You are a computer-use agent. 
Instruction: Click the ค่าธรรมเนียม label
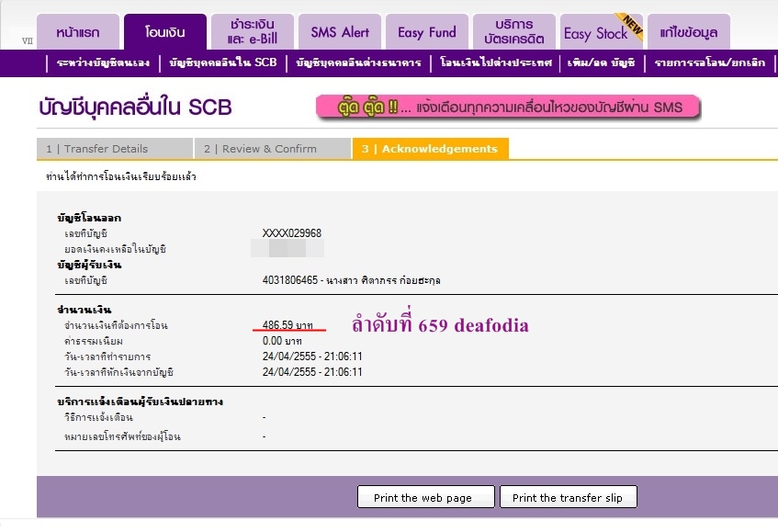[x=94, y=341]
